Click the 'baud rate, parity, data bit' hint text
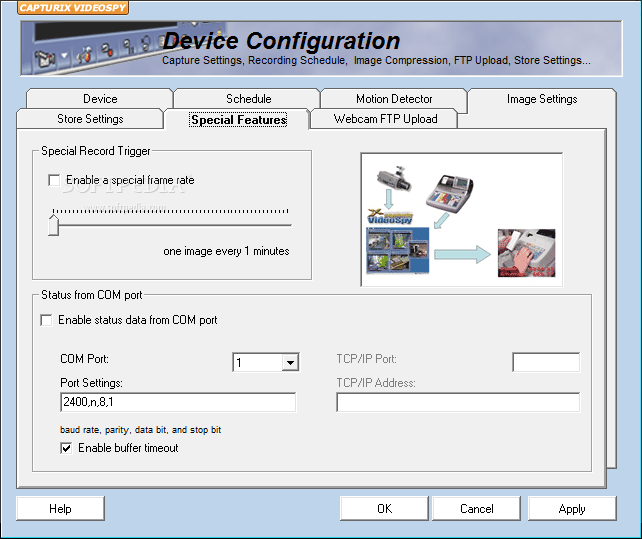 (140, 430)
